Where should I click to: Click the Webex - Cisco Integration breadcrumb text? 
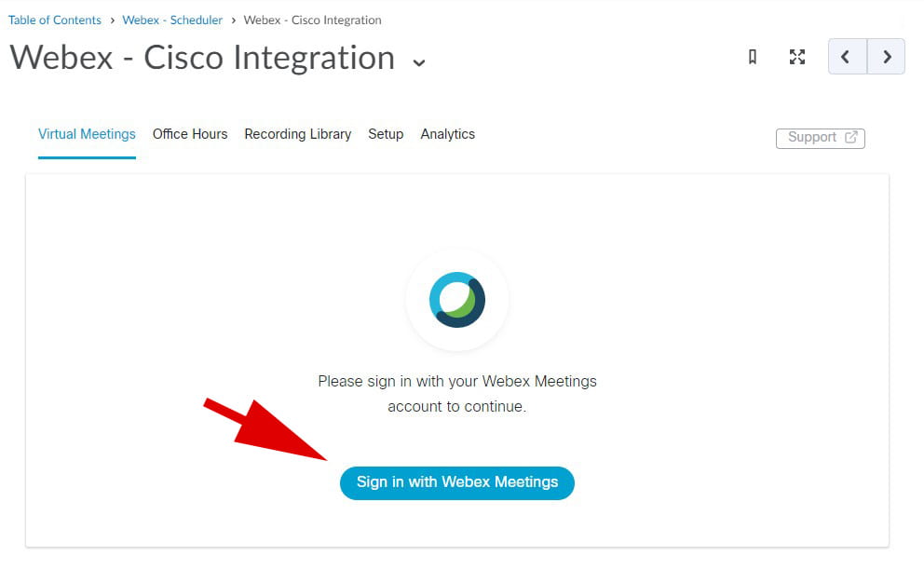(x=312, y=20)
